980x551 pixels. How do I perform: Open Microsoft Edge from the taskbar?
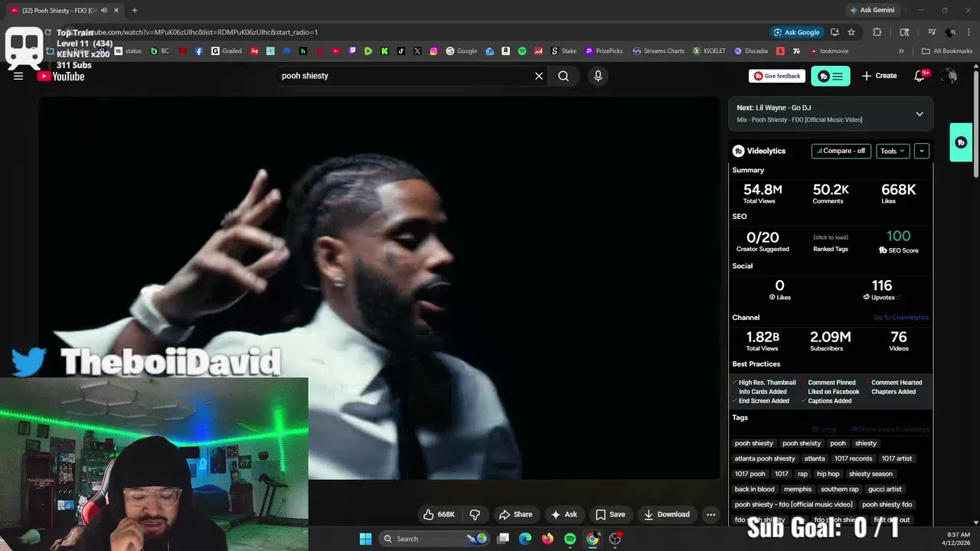coord(525,539)
